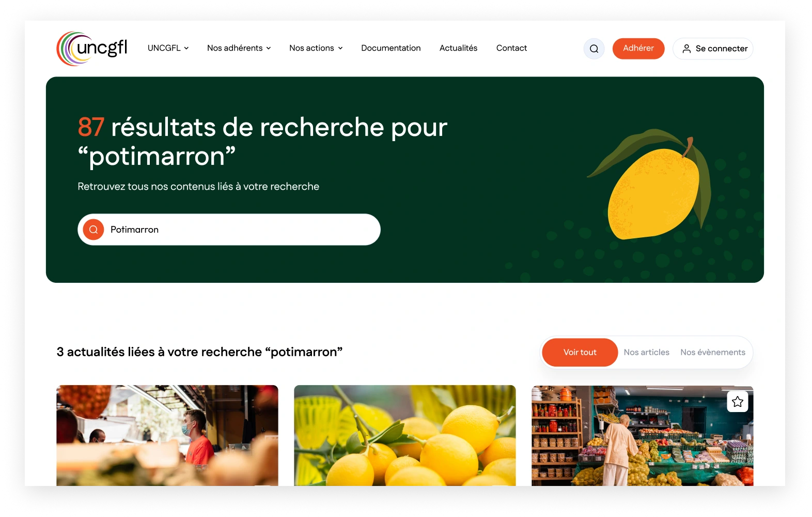Click the uncgfl logo

click(92, 49)
